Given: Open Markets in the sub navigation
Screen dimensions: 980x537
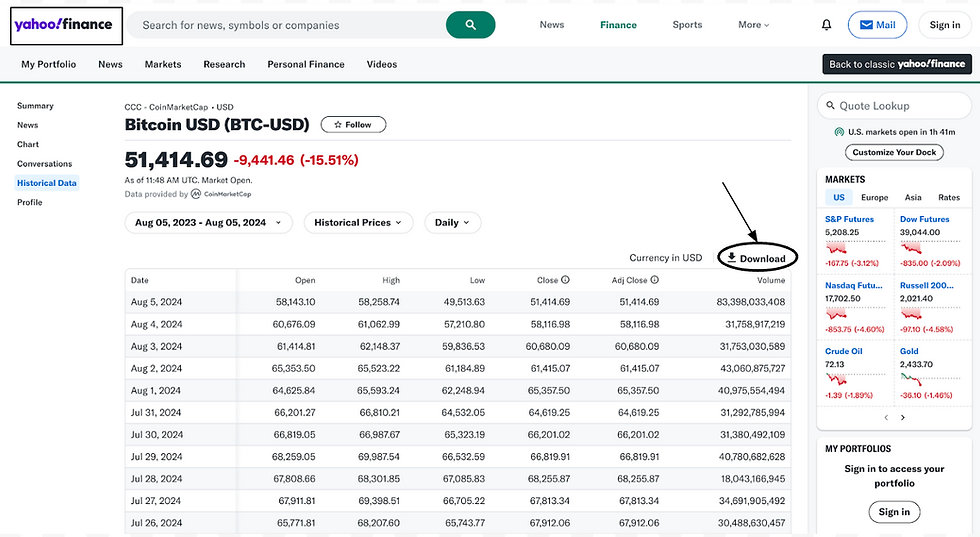Looking at the screenshot, I should click(162, 64).
